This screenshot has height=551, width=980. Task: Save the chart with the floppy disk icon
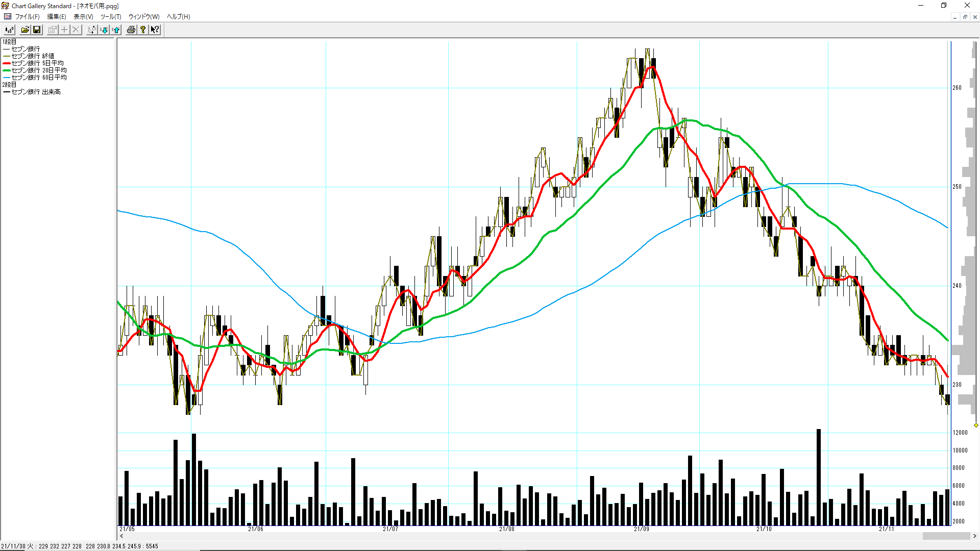[x=37, y=30]
